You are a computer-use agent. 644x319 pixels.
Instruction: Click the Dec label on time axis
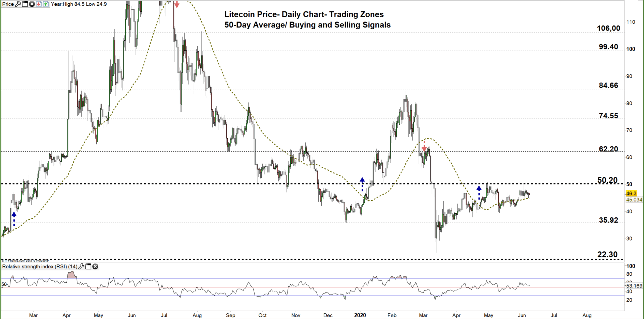click(328, 315)
